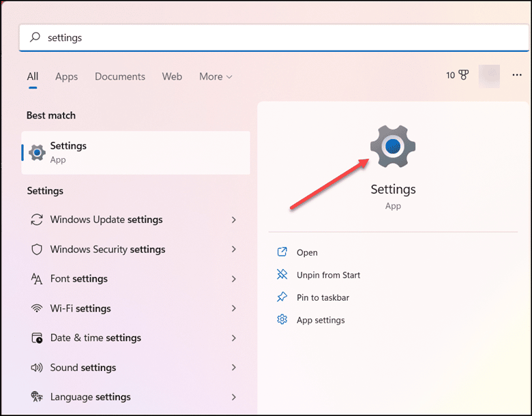Viewport: 532px width, 416px height.
Task: Click the Windows Update sync icon
Action: tap(37, 220)
